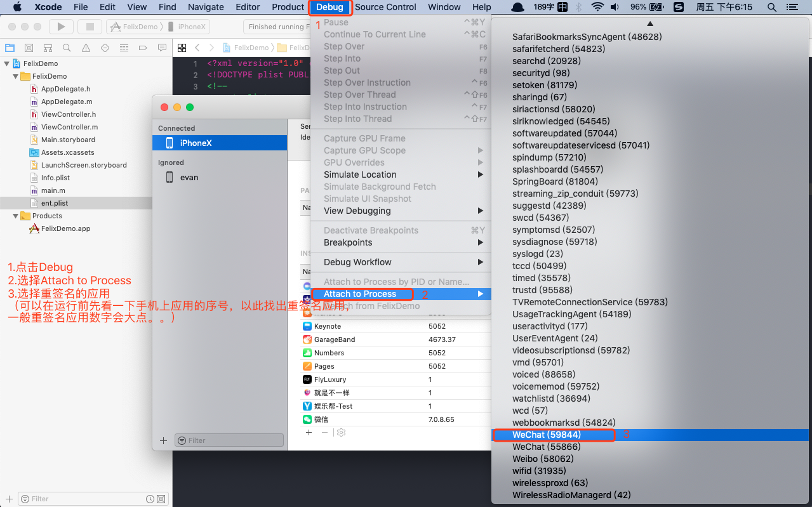
Task: Open the Breakpoints submenu
Action: coord(401,242)
